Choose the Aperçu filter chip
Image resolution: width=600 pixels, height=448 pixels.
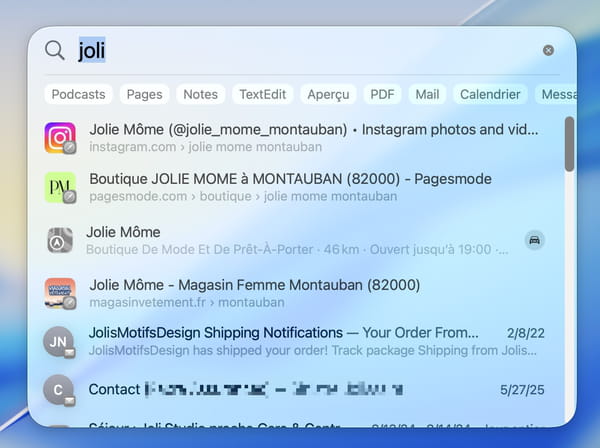[328, 94]
